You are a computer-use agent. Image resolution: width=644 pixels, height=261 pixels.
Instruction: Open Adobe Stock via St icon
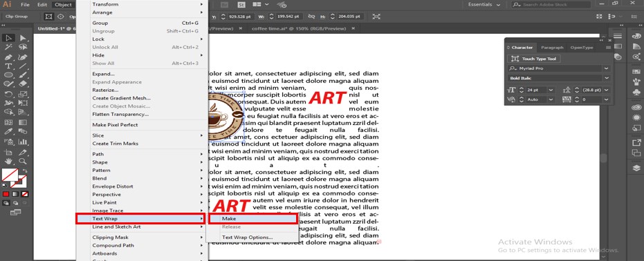[x=242, y=5]
